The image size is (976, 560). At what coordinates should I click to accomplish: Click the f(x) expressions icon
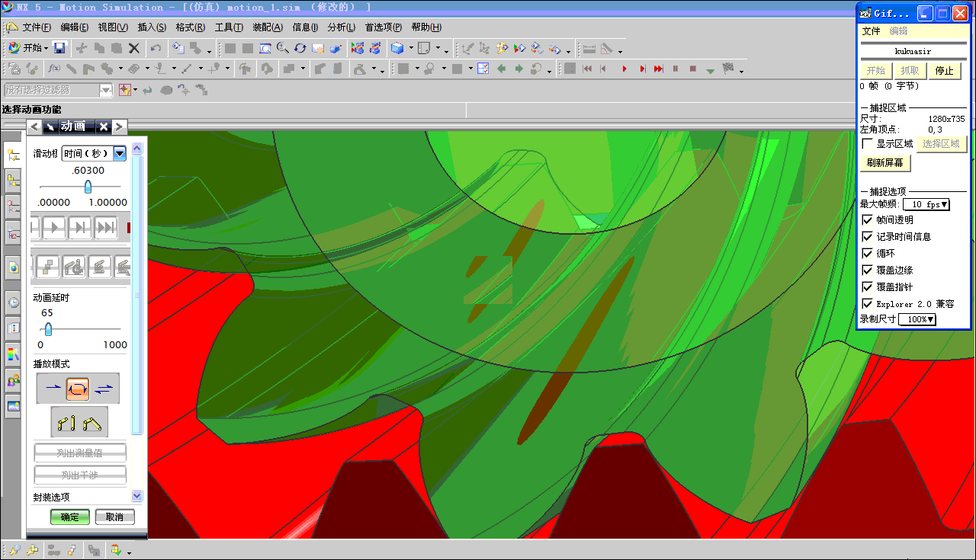(54, 69)
